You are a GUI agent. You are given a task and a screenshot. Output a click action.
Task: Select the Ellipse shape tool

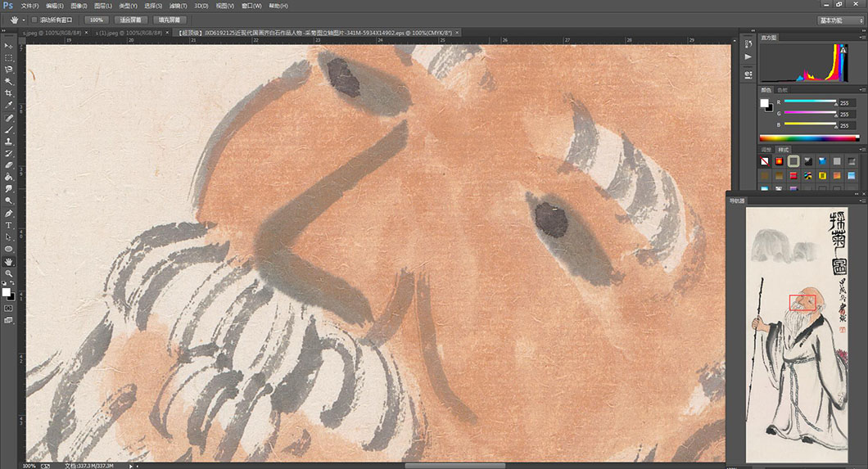[x=8, y=250]
